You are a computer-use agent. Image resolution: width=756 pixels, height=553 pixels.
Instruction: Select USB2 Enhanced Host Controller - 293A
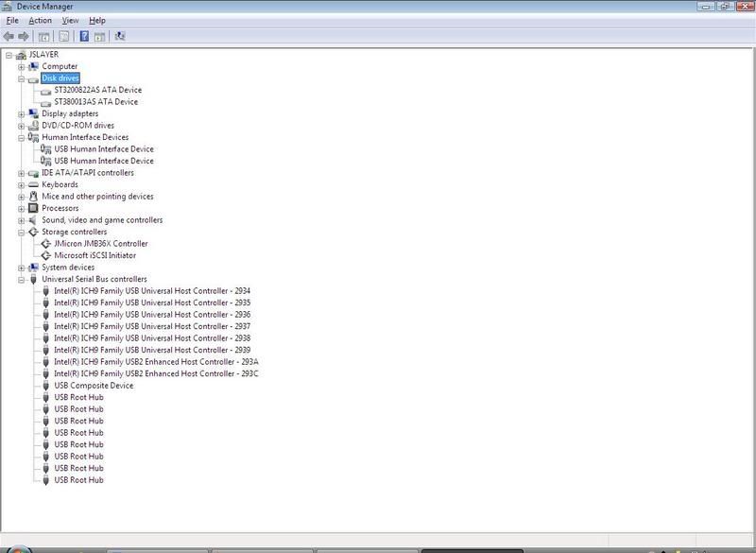[156, 362]
